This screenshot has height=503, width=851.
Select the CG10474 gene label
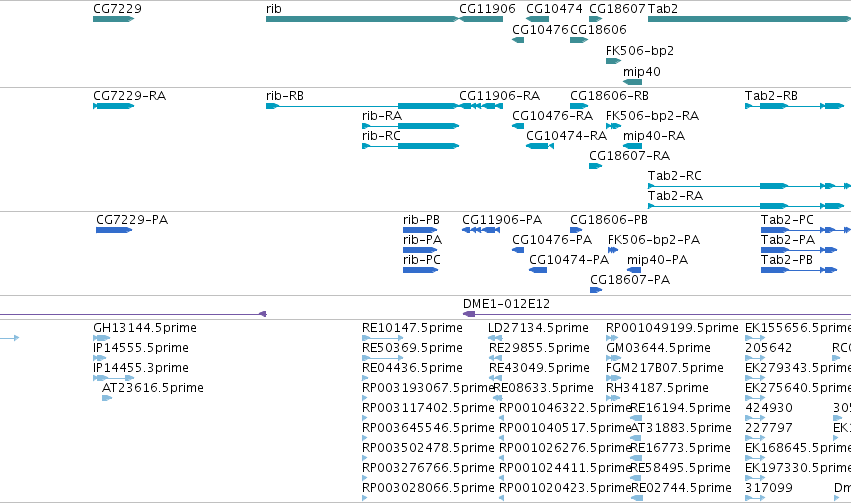coord(554,9)
